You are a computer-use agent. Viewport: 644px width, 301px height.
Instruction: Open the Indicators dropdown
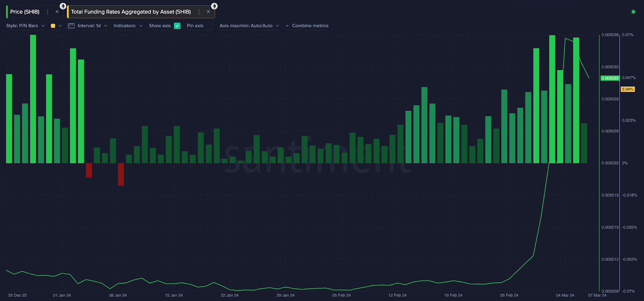click(128, 26)
